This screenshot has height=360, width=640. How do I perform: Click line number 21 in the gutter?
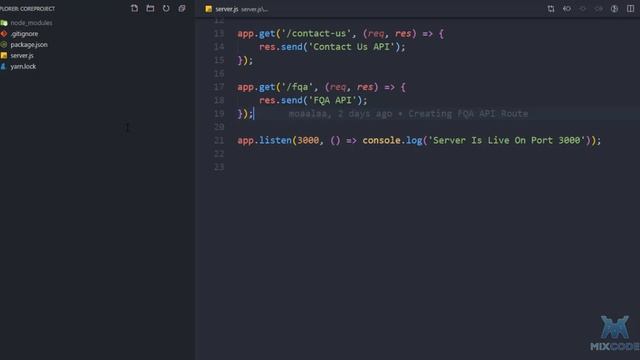[219, 140]
